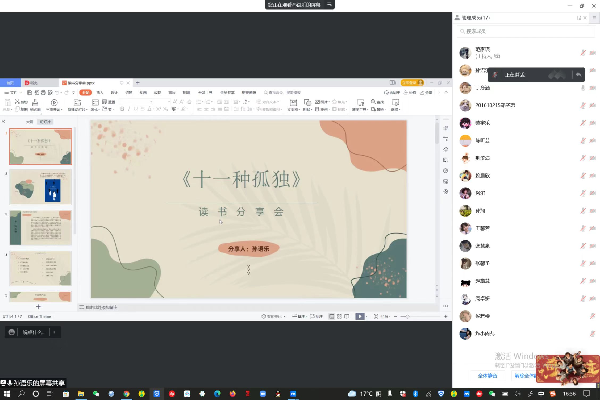The height and width of the screenshot is (400, 600).
Task: Toggle mic of participant with letters-and-digits name
Action: pos(582,105)
